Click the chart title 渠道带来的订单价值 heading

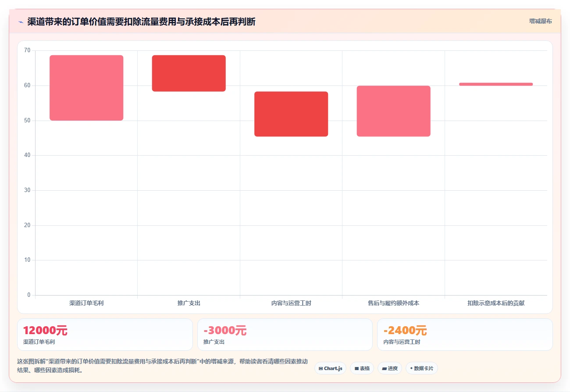[141, 21]
